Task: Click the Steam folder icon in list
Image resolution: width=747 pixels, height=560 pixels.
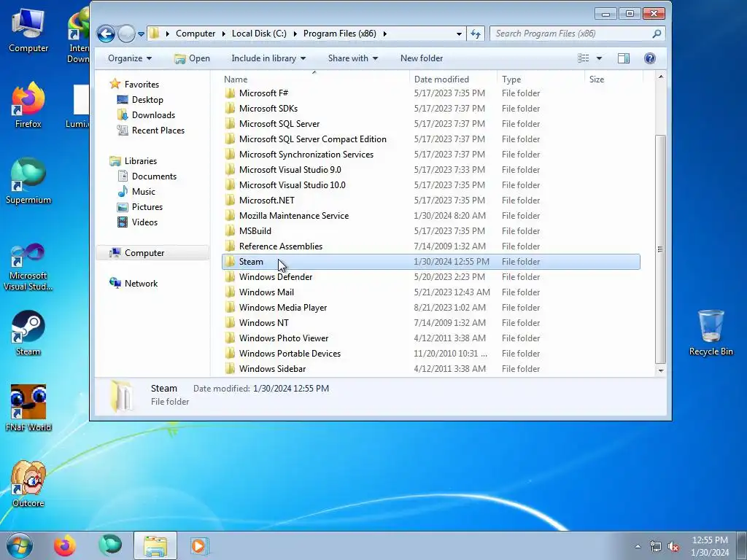Action: (x=230, y=262)
